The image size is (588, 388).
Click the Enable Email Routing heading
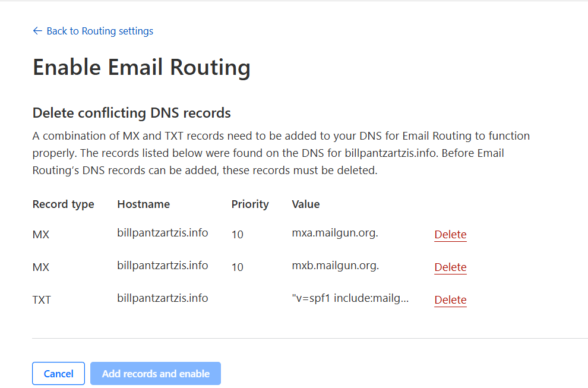pyautogui.click(x=141, y=67)
